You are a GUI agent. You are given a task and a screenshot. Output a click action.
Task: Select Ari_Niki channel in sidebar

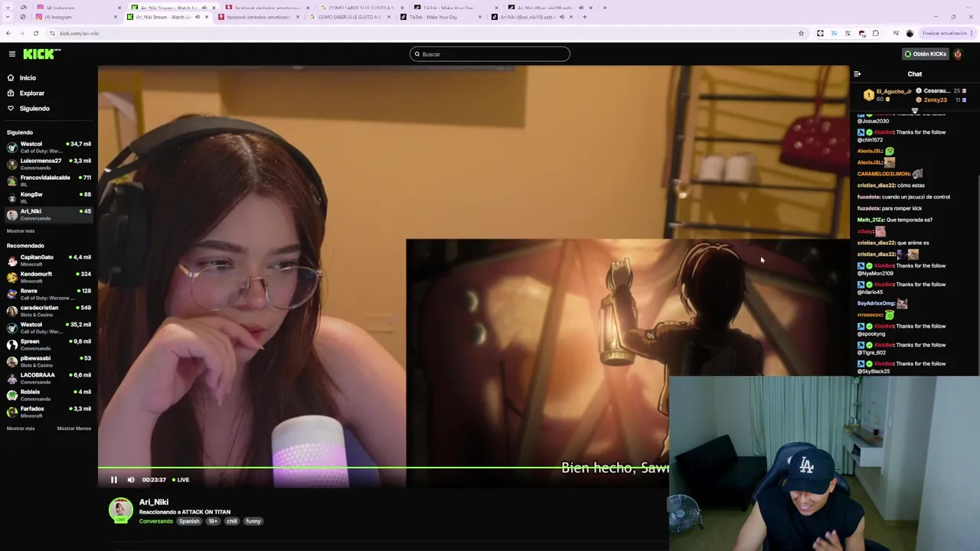coord(48,214)
